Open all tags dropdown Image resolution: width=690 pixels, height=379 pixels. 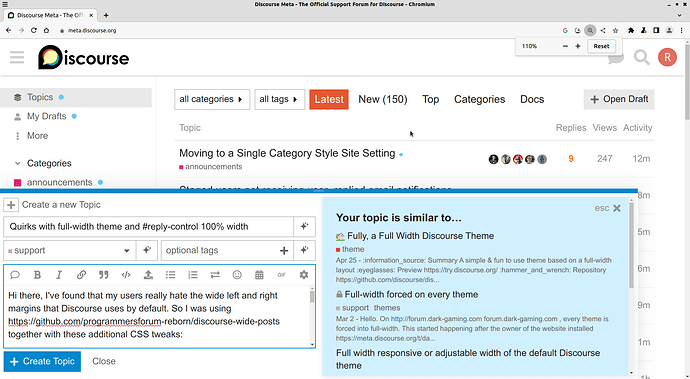[279, 99]
